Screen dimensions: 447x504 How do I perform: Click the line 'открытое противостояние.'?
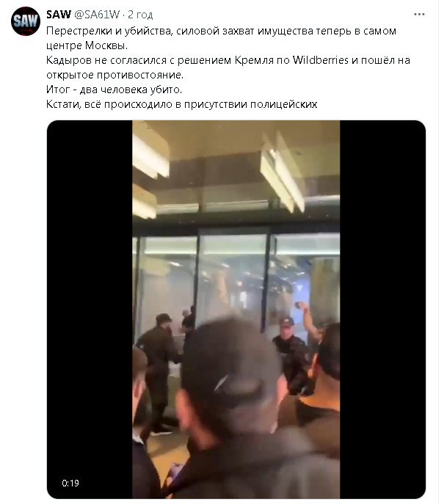pos(115,75)
